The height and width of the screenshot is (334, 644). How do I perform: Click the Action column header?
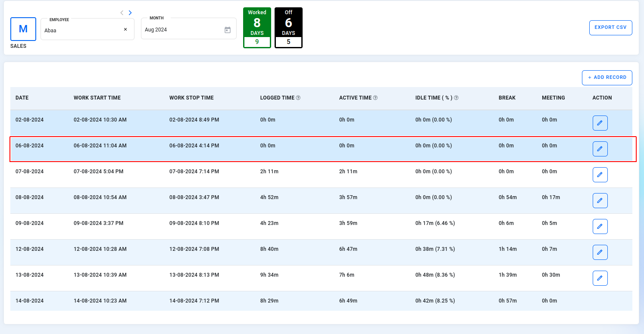[602, 98]
